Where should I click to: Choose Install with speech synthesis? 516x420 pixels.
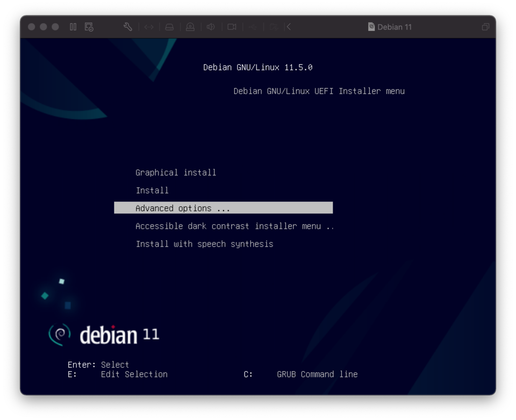point(205,244)
